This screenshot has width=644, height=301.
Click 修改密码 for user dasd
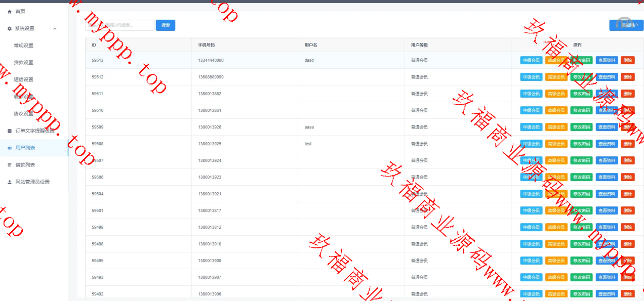coord(582,60)
